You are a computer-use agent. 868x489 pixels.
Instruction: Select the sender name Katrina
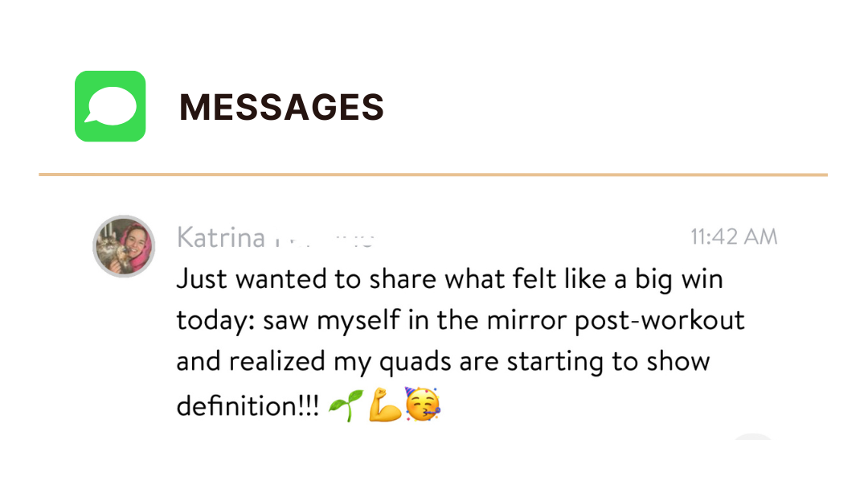click(x=220, y=238)
